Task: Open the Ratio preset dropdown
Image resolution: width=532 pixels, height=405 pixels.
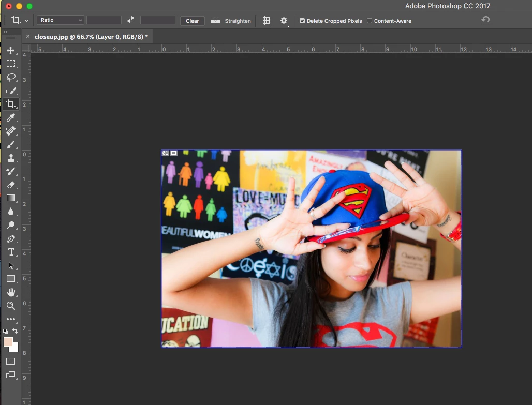Action: [x=61, y=20]
